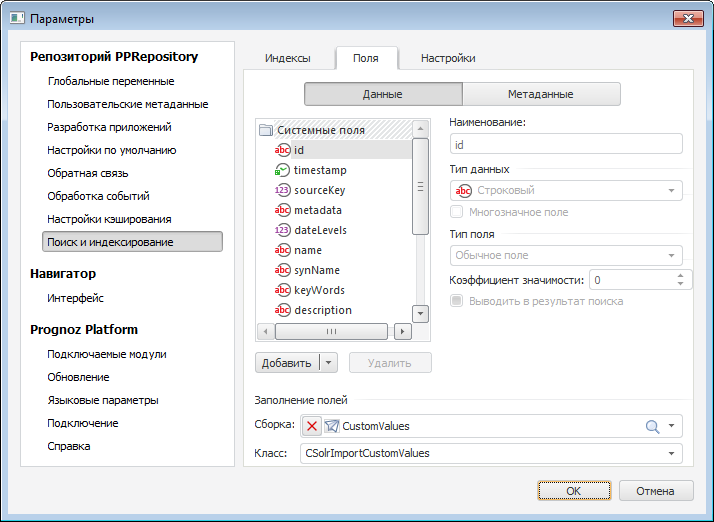The height and width of the screenshot is (522, 714).
Task: Open the Класс CSolrImportCustomValues dropdown
Action: (x=672, y=453)
